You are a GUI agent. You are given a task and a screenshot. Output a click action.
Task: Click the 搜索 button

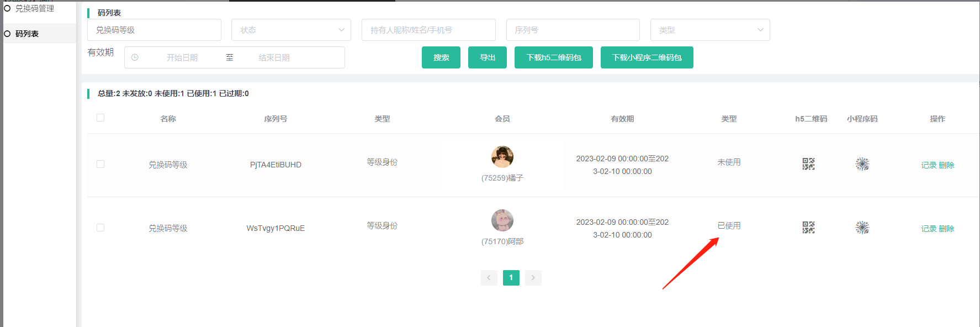pyautogui.click(x=441, y=57)
